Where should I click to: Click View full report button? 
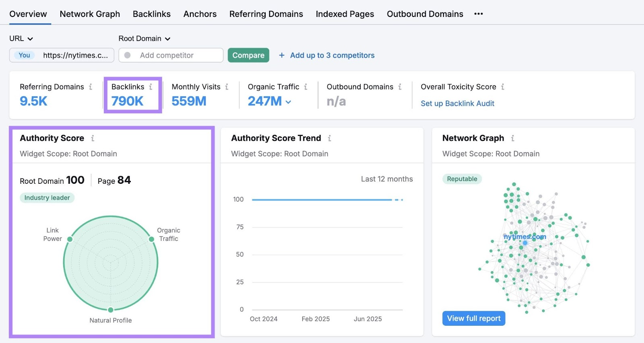[473, 318]
